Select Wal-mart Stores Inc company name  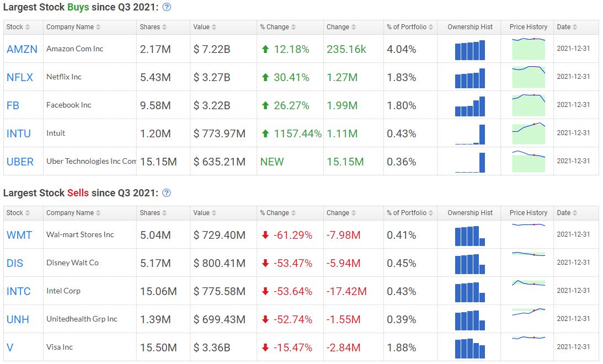tap(80, 234)
